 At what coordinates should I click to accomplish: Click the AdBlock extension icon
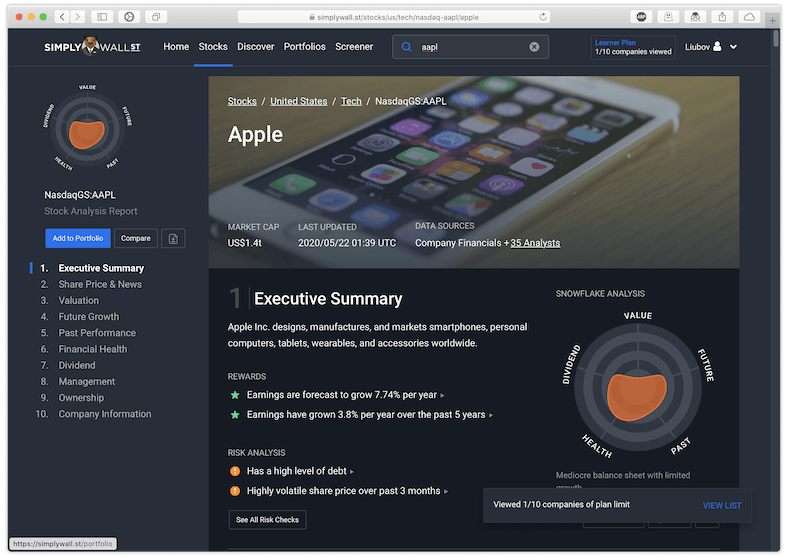coord(641,17)
